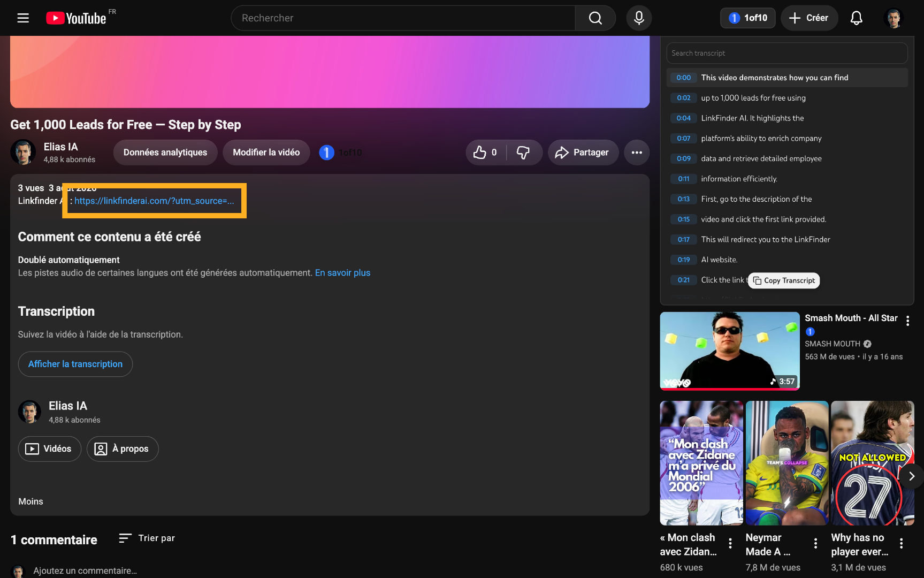Open the SMASH MOUTH channel name

click(x=833, y=344)
